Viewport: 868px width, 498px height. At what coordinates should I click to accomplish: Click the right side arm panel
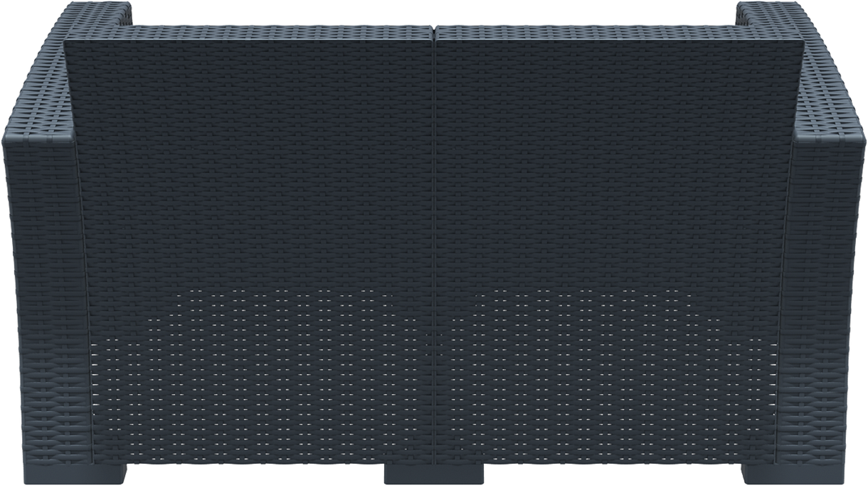[829, 285]
